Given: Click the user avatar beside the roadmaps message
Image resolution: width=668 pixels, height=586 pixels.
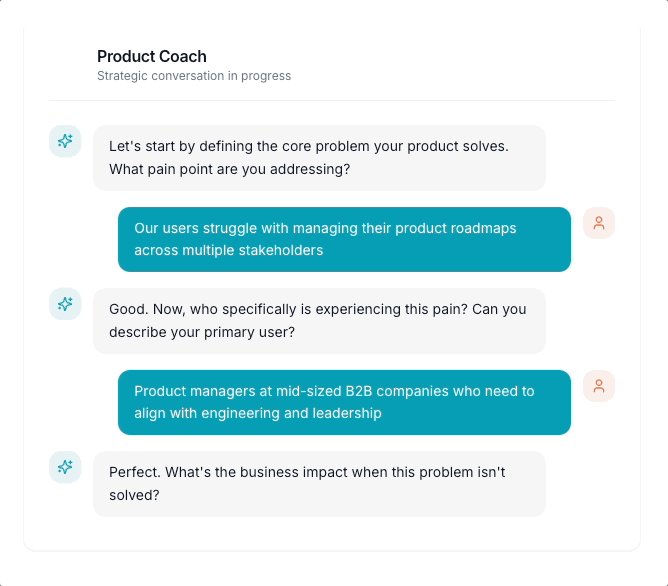Looking at the screenshot, I should coord(599,223).
